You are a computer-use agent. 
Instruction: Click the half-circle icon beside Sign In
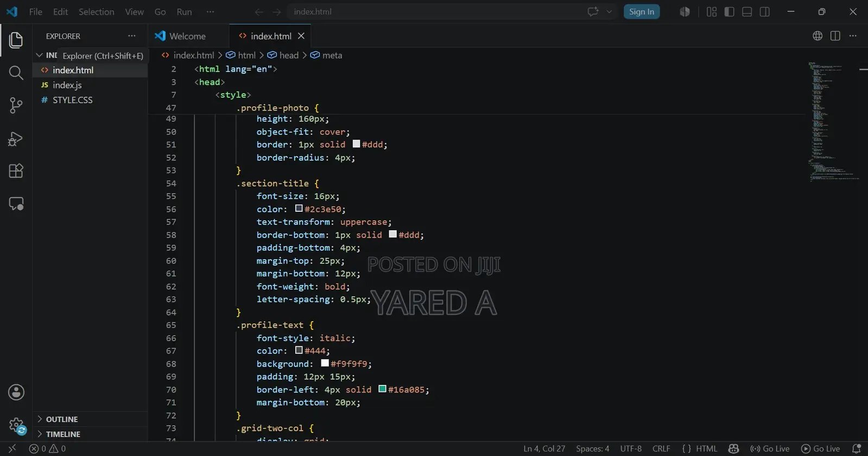pyautogui.click(x=685, y=11)
